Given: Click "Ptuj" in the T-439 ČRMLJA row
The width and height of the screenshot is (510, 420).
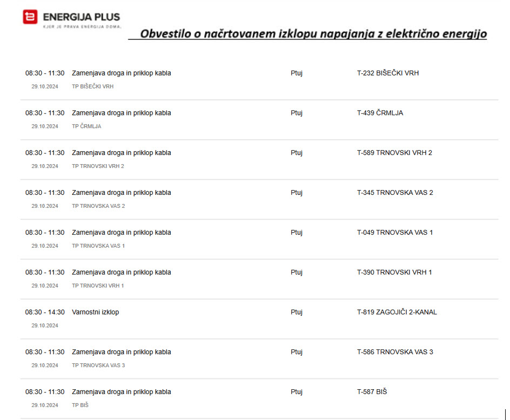Looking at the screenshot, I should click(x=297, y=113).
